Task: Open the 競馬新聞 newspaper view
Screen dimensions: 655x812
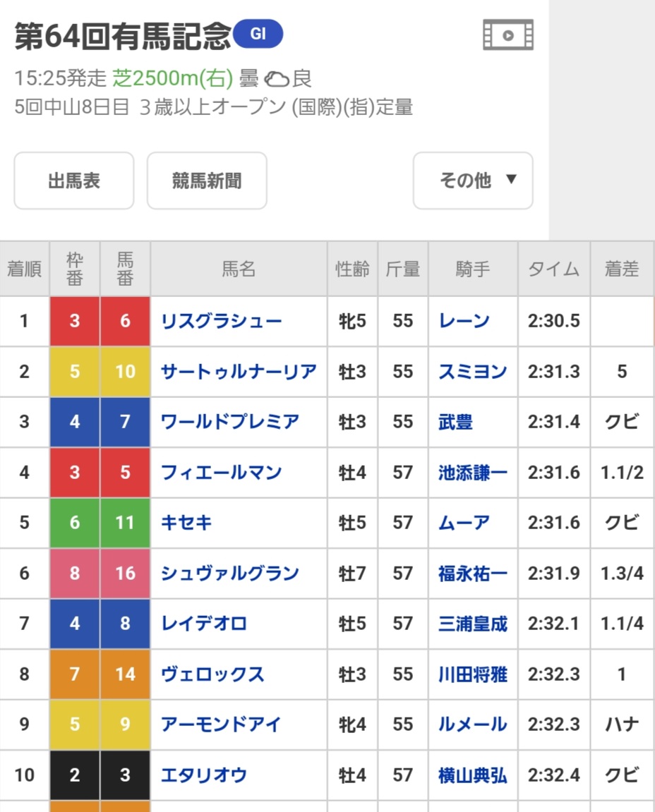Action: [x=207, y=181]
